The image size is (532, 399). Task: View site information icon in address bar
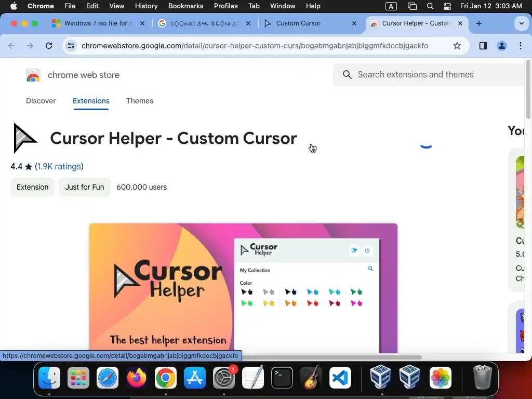click(71, 46)
